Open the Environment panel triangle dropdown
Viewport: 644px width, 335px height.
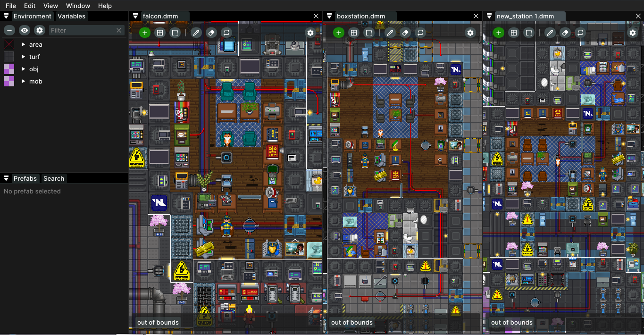[x=7, y=16]
